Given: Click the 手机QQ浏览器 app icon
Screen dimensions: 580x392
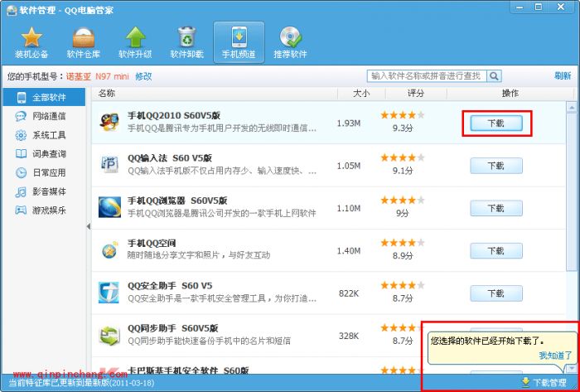Looking at the screenshot, I should point(110,207).
